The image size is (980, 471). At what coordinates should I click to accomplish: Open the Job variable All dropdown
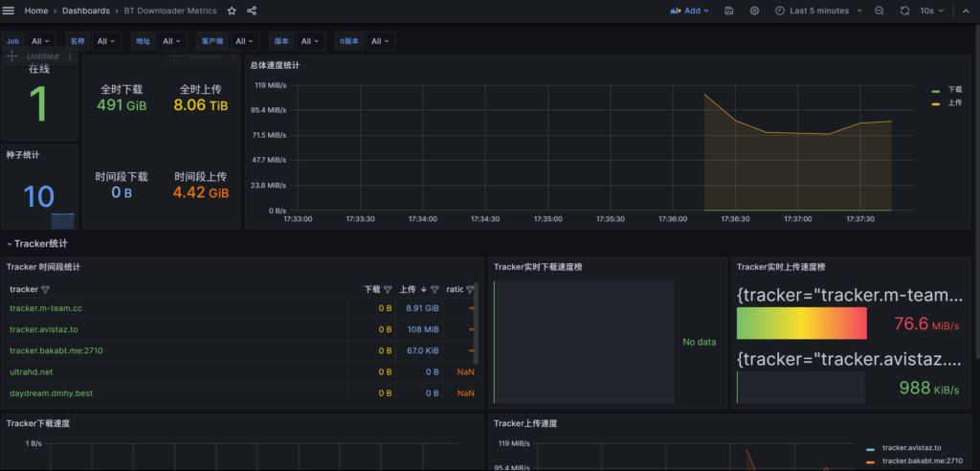[x=40, y=41]
